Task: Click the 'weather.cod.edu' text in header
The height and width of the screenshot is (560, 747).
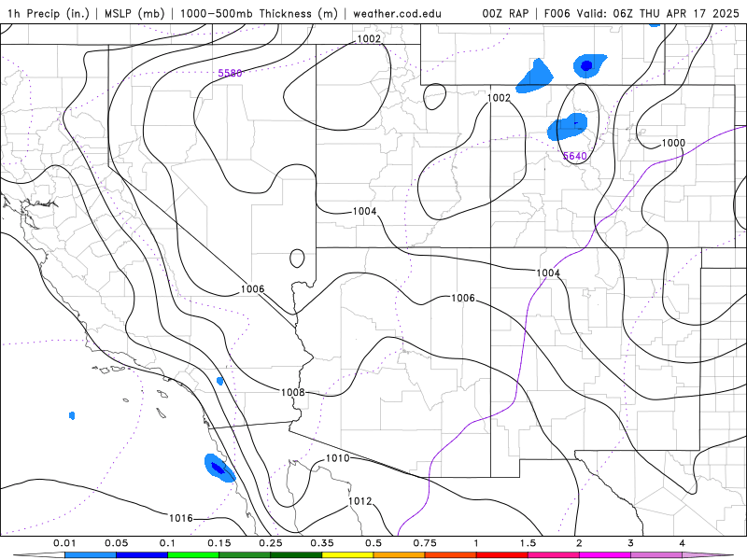Action: tap(397, 13)
